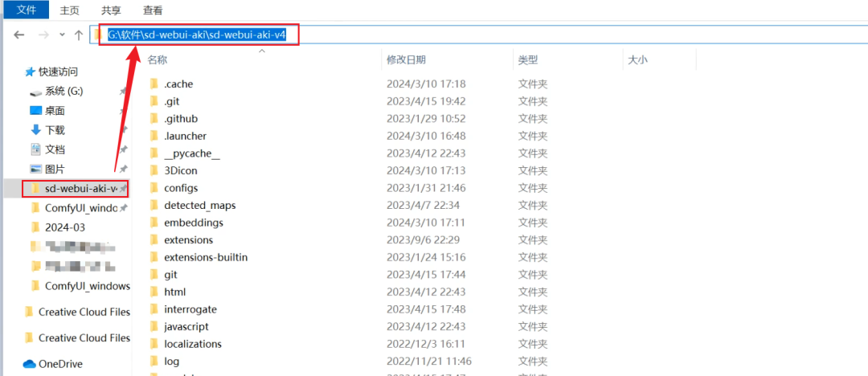868x376 pixels.
Task: Click the 系统 (G:) drive icon
Action: coord(35,92)
